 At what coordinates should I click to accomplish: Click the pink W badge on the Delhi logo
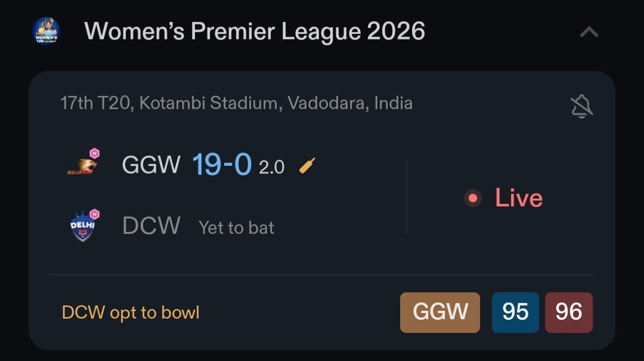[94, 214]
